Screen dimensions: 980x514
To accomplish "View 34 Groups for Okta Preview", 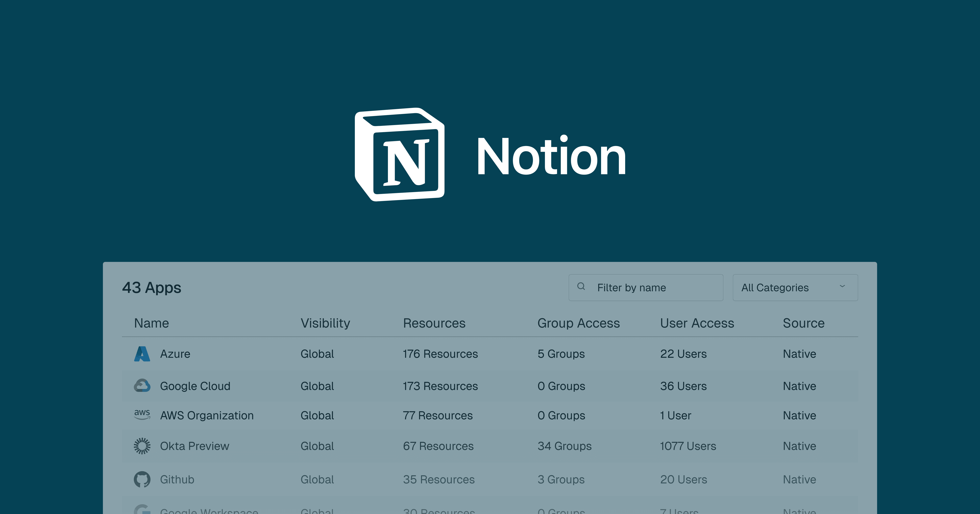I will pyautogui.click(x=564, y=446).
